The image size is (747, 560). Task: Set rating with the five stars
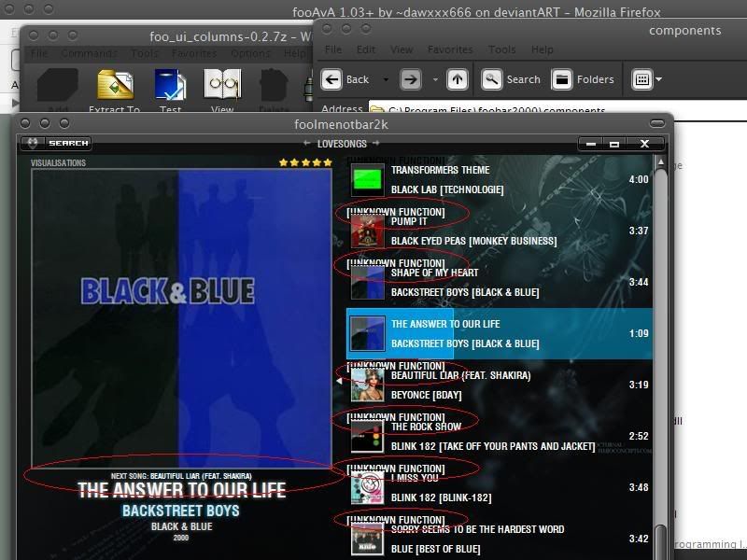click(x=305, y=162)
